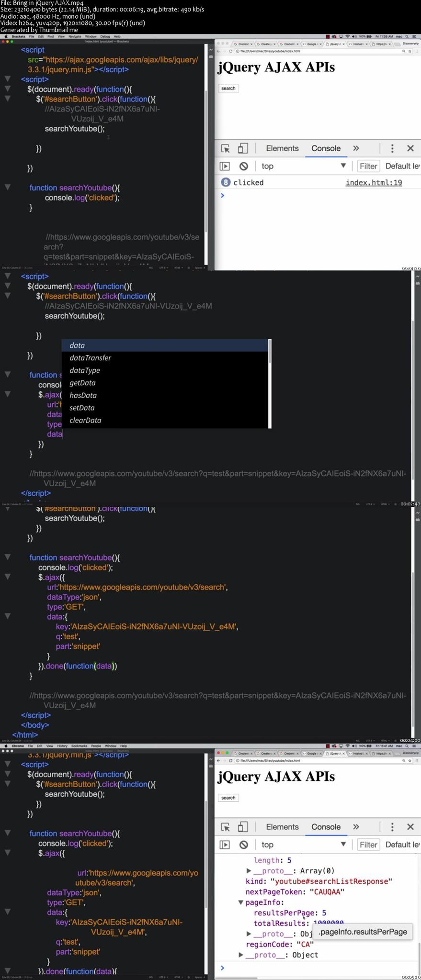Toggle device toolbar icon in DevTools showing 'clicked' log
The height and width of the screenshot is (980, 421).
pyautogui.click(x=243, y=148)
